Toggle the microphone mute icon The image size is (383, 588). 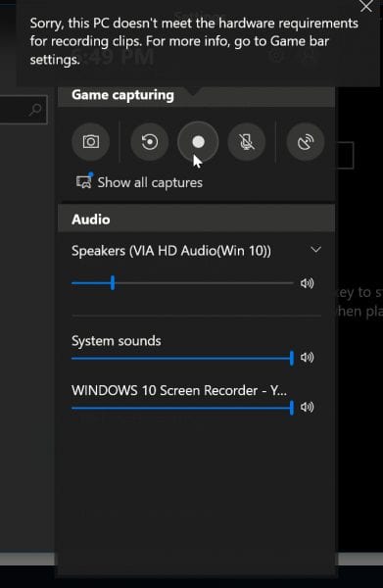tap(247, 142)
